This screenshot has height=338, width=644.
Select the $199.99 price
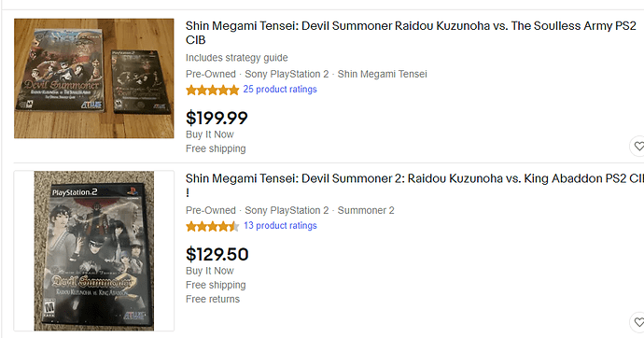pos(217,118)
